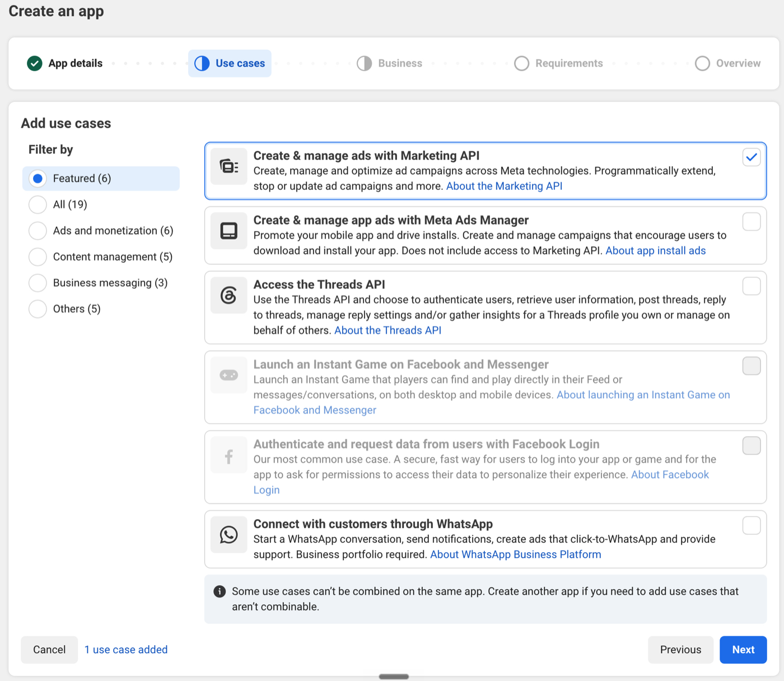Open the About Facebook Login link
This screenshot has width=784, height=681.
[670, 475]
